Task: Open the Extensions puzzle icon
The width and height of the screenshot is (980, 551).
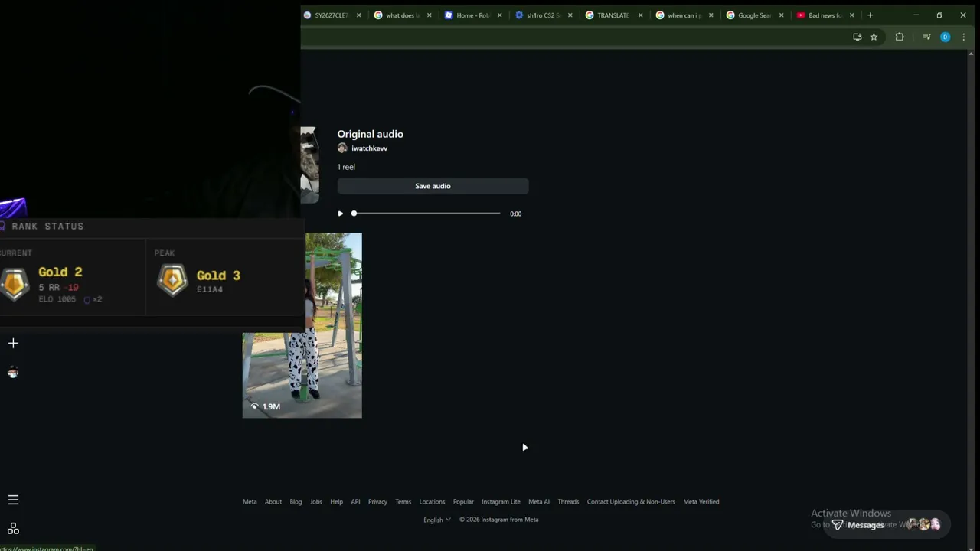Action: 900,37
